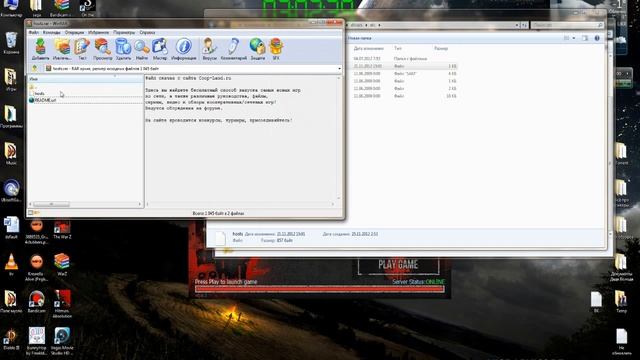Click the Новая папка button in Explorer
Image resolution: width=640 pixels, height=360 pixels.
coord(360,38)
